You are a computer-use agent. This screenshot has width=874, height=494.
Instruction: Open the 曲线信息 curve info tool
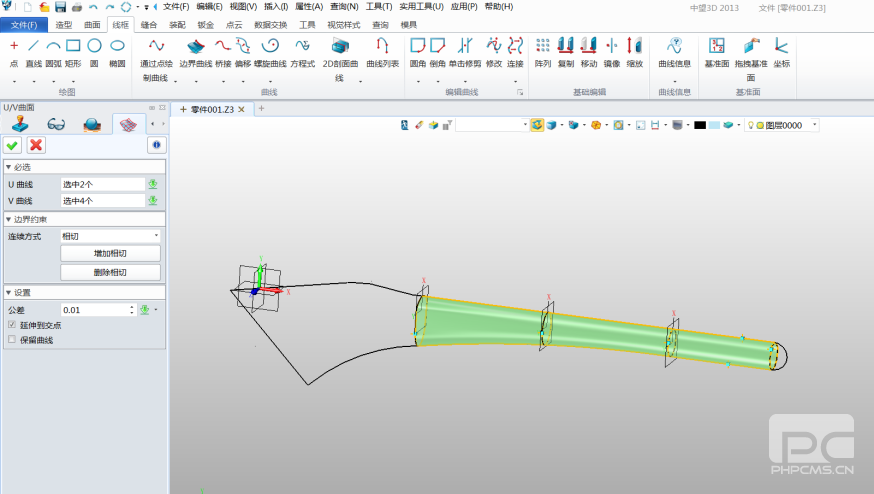point(674,47)
